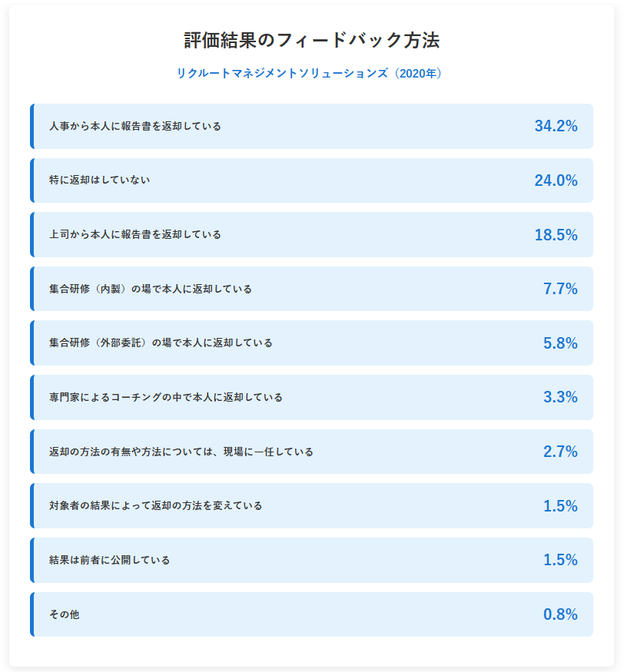Select the 集合研修（外部委託）row
The image size is (624, 672).
(312, 343)
